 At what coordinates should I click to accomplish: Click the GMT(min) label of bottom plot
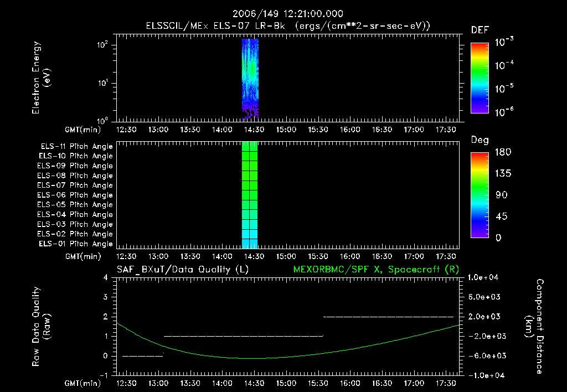coord(83,383)
